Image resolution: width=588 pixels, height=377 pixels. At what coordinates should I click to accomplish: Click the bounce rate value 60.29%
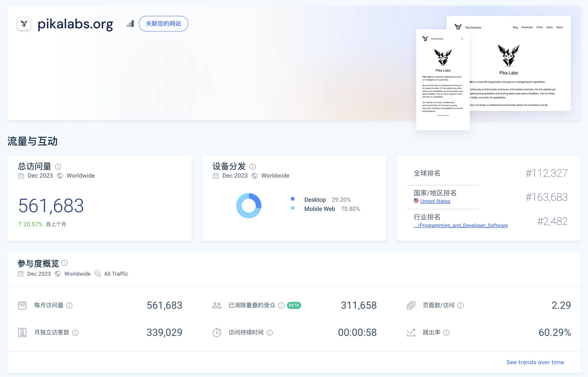[x=555, y=332]
